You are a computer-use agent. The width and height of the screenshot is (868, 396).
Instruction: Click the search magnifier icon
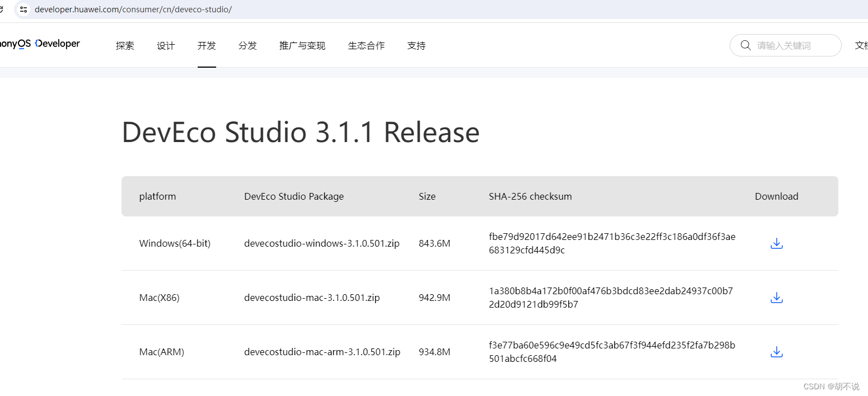(745, 45)
